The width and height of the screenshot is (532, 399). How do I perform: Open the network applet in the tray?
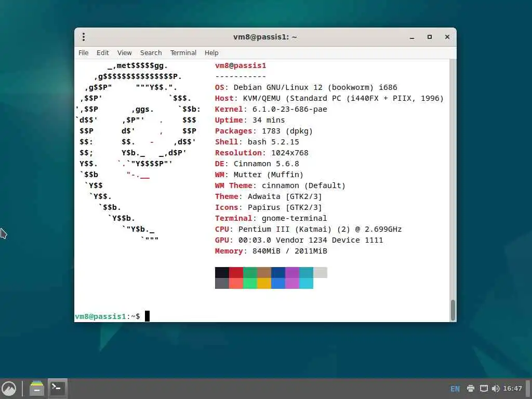click(484, 389)
